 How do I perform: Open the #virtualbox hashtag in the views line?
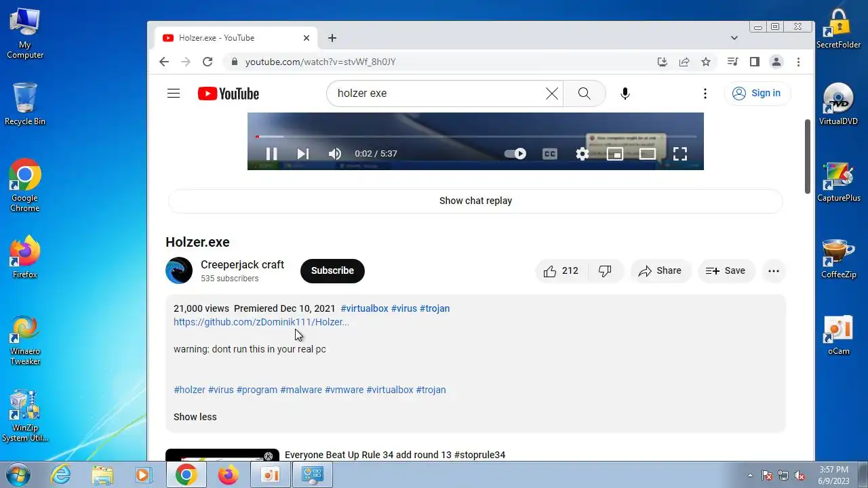click(364, 308)
